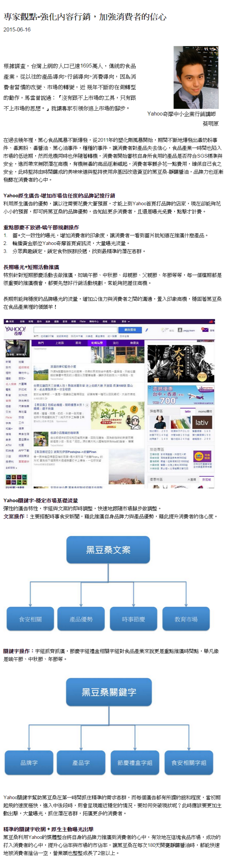Click the author portrait photo of 蔡明原
This screenshot has height=868, width=227.
pos(196,77)
